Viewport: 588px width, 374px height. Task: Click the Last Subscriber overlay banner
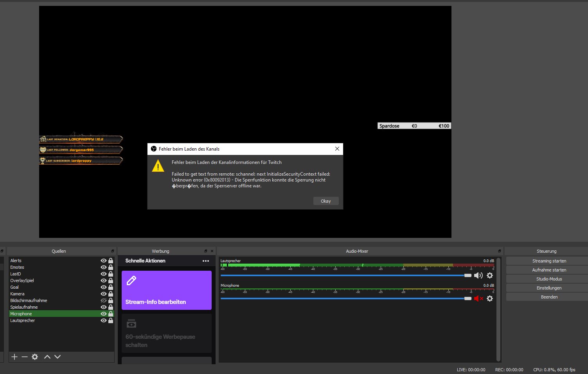(x=81, y=160)
